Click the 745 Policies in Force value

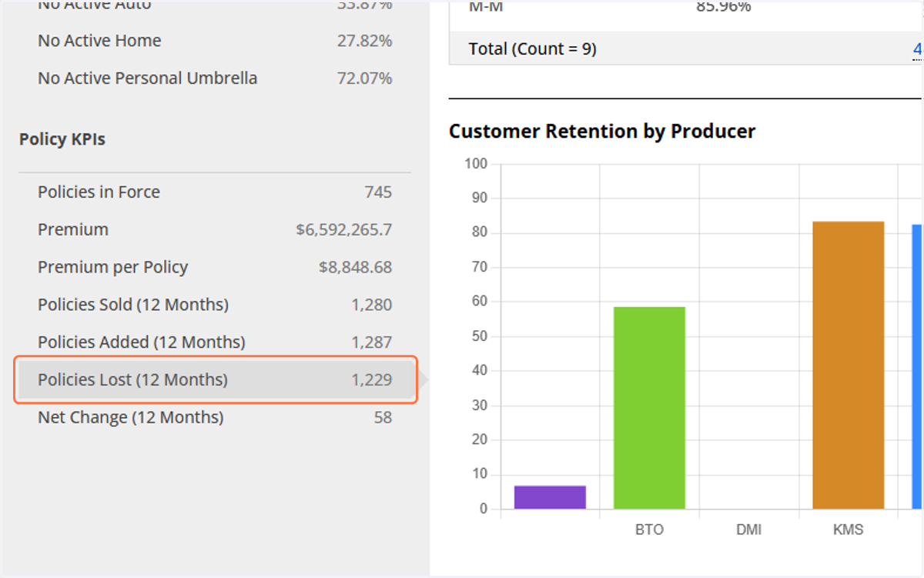tap(378, 192)
